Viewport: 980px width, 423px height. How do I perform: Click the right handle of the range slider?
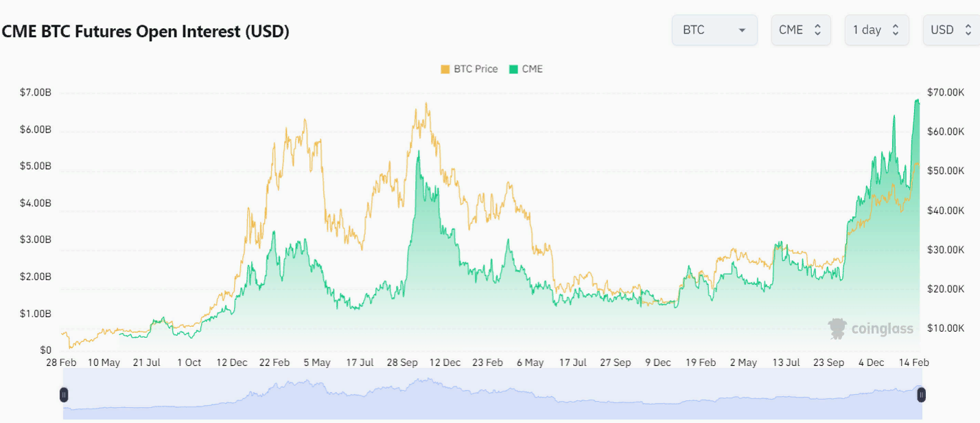click(921, 395)
